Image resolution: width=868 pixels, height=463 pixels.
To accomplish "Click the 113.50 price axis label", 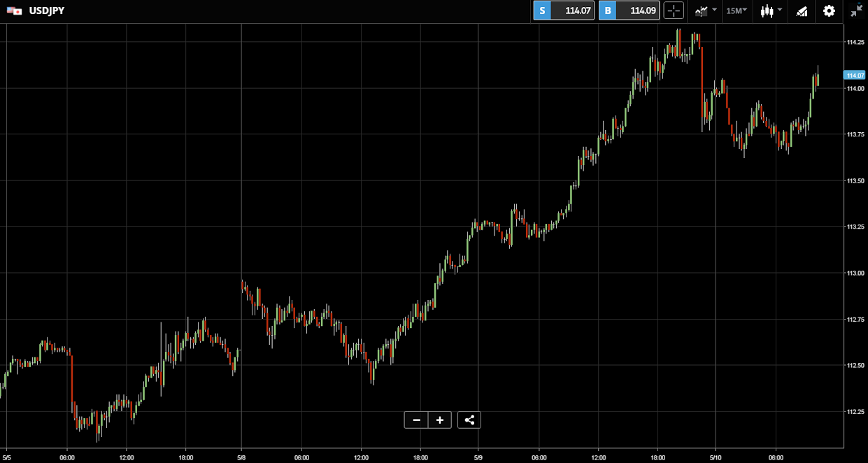I will pos(855,180).
